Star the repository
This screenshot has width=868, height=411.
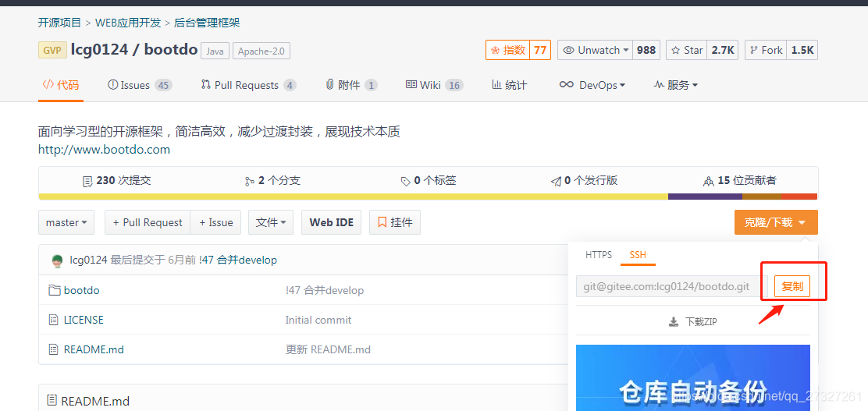686,51
